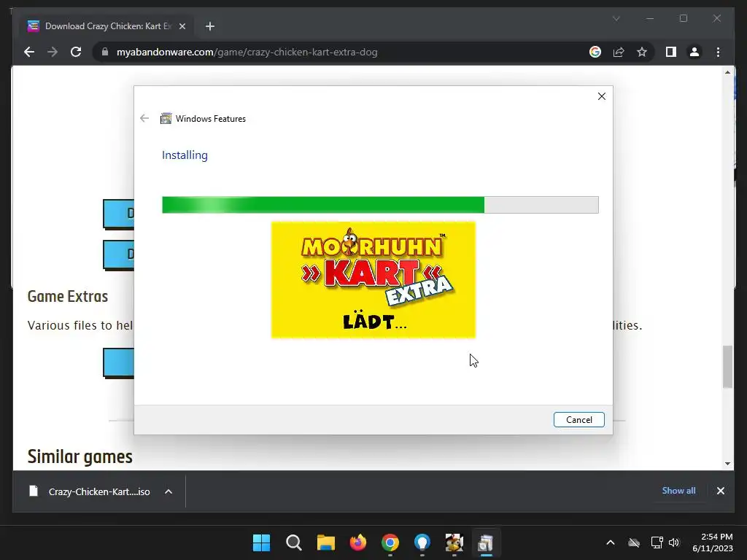This screenshot has height=560, width=747.
Task: Launch Firefox from the taskbar
Action: [357, 542]
